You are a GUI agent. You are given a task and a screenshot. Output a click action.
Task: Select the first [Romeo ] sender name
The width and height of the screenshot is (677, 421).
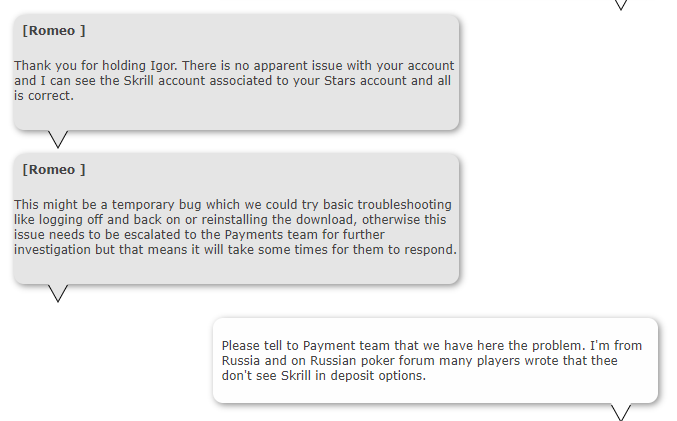pos(54,31)
